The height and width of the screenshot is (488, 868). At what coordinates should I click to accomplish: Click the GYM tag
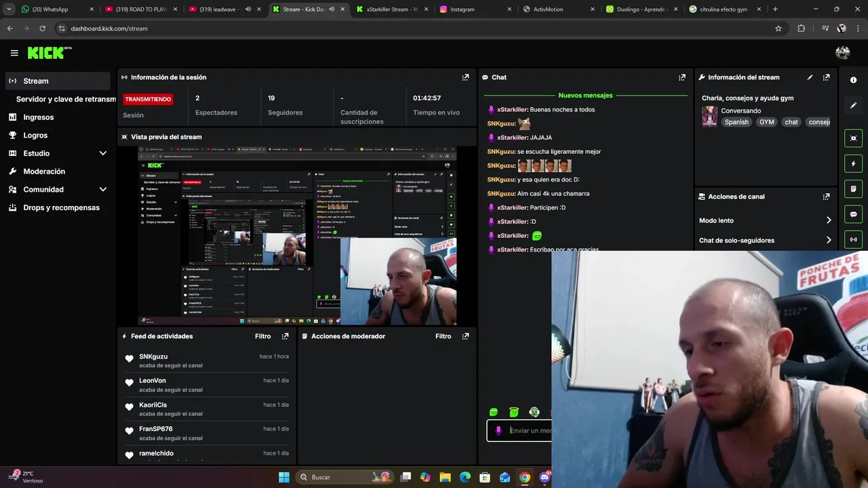[767, 122]
